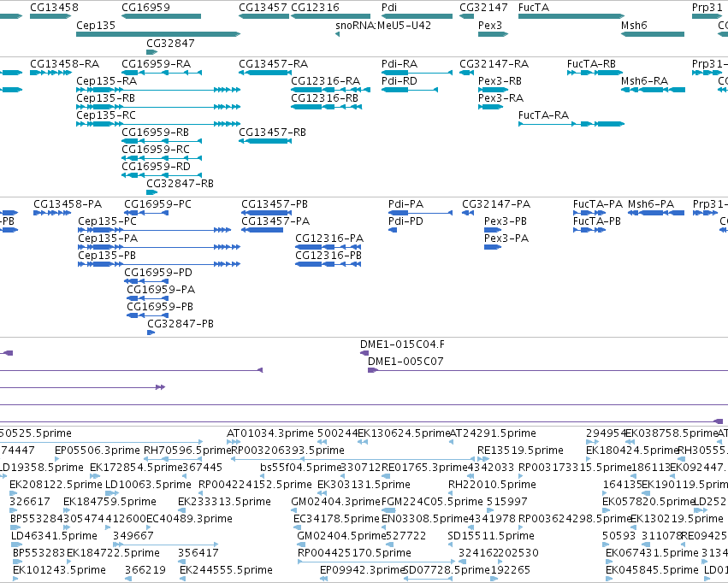Select the CG13458 gene bar

50,16
